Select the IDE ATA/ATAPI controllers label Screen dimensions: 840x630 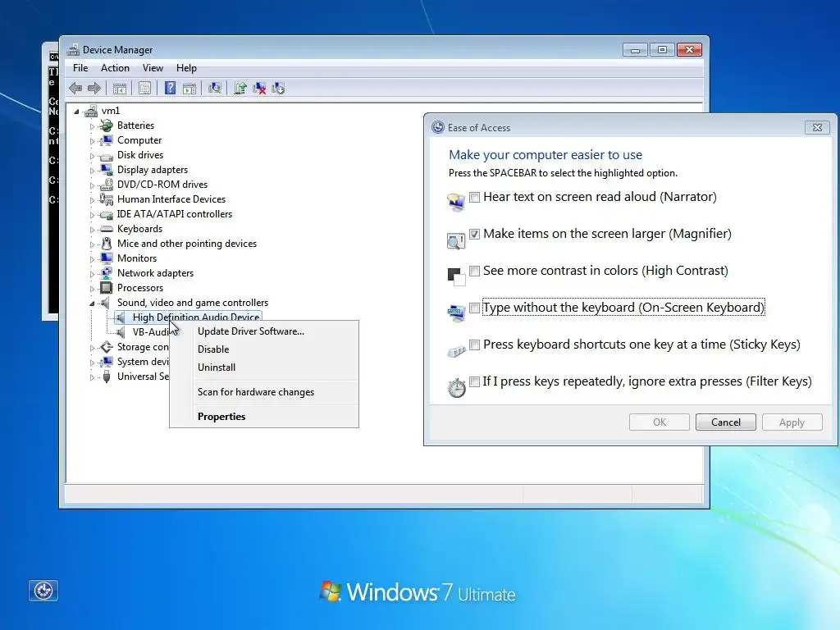[x=175, y=214]
